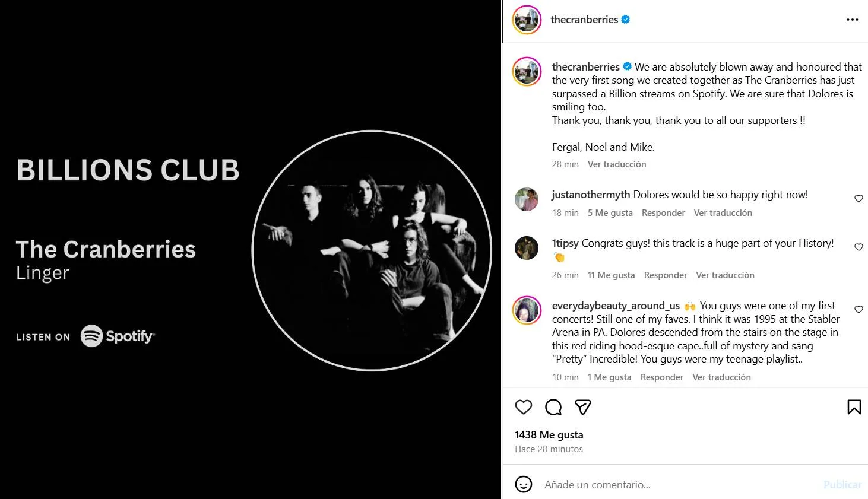Image resolution: width=868 pixels, height=499 pixels.
Task: Click the Spotify logo in the image
Action: (118, 336)
